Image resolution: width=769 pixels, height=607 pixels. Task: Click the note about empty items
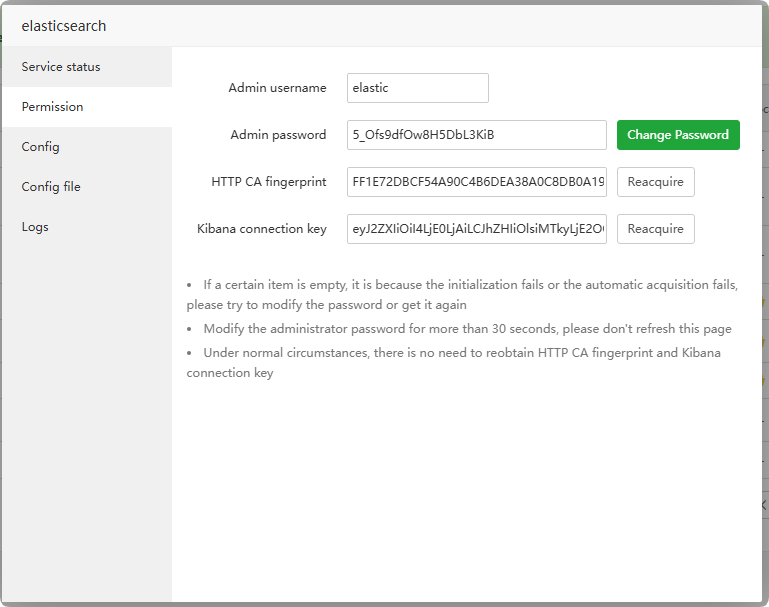pos(462,294)
